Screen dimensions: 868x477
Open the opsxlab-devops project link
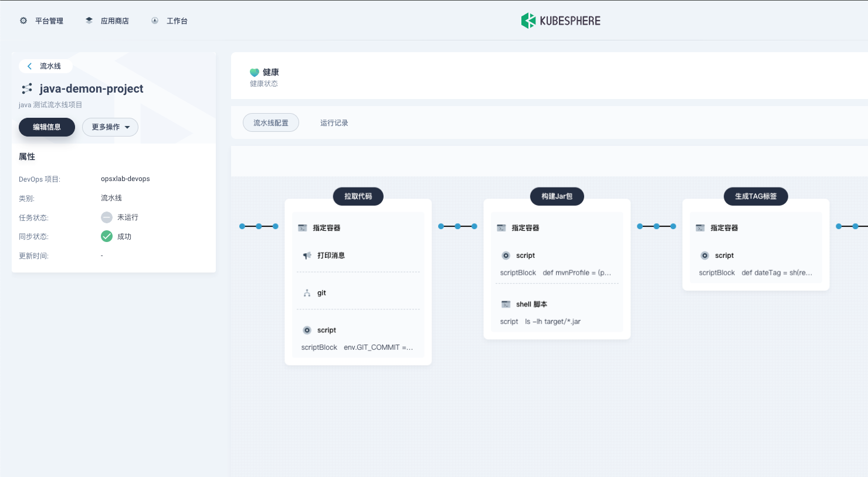coord(125,179)
